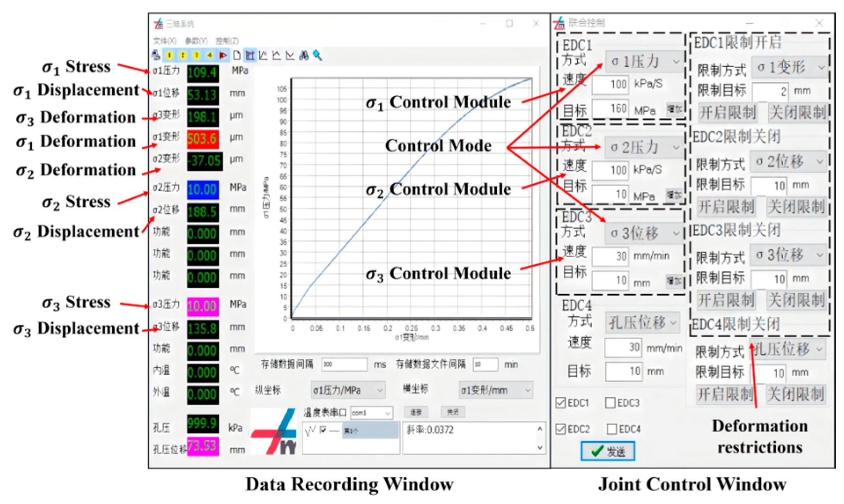
Task: Click the connect button beside com1 dropdown
Action: [416, 412]
